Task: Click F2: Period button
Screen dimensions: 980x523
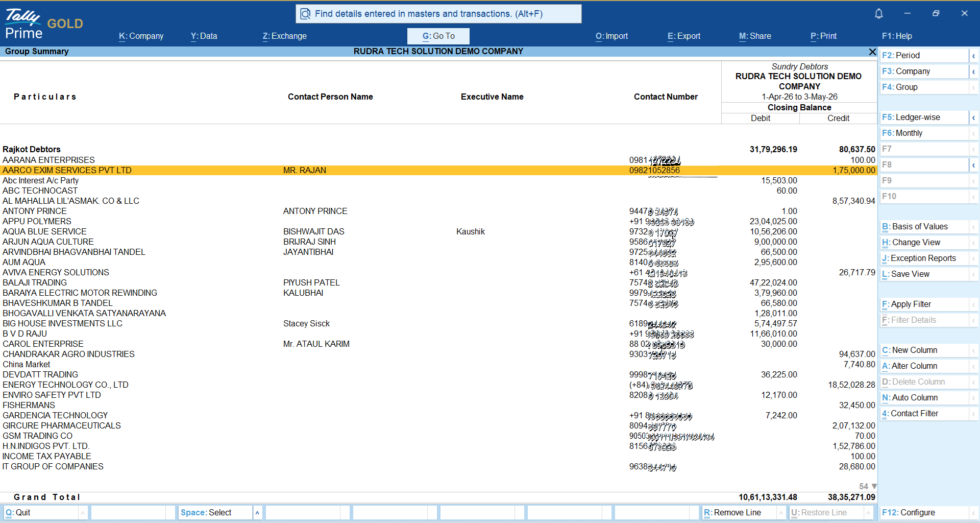Action: point(924,56)
